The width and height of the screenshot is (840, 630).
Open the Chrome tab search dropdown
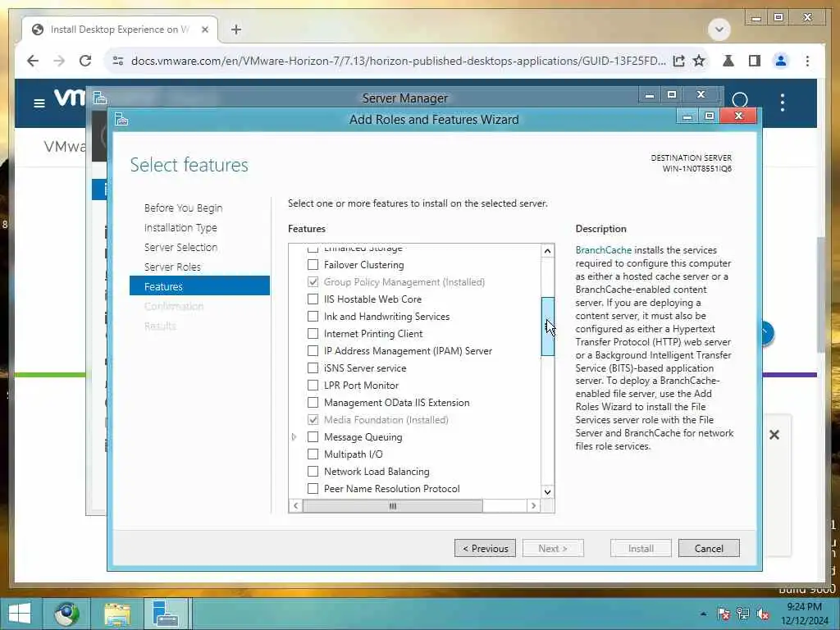719,30
